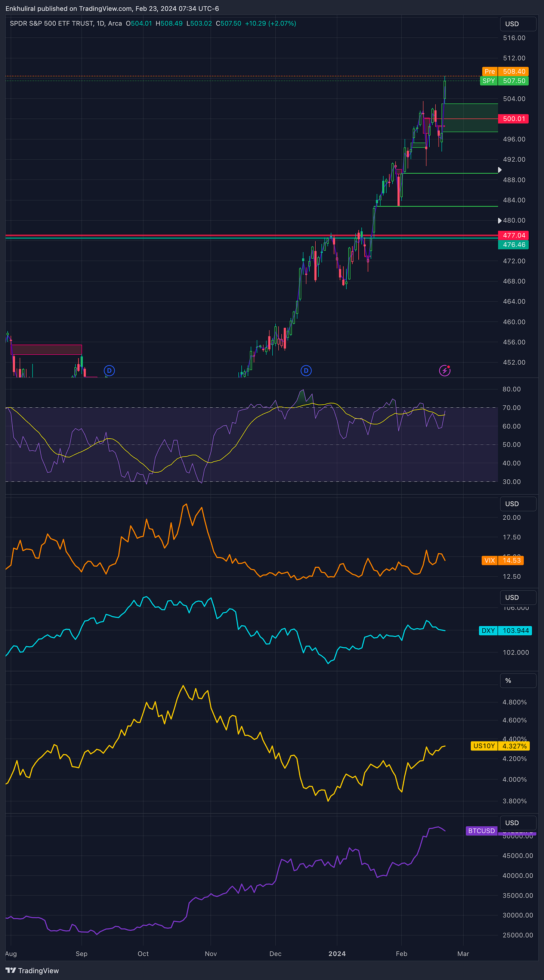Click the 504.00 price axis label
This screenshot has width=544, height=980.
tap(514, 99)
